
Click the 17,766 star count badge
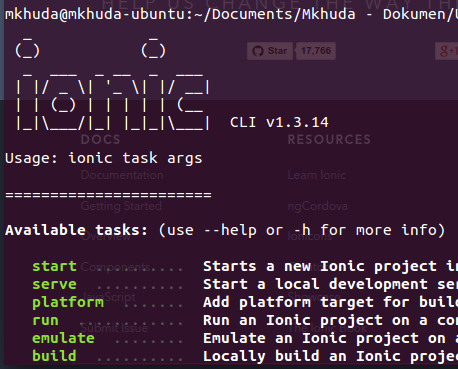316,51
